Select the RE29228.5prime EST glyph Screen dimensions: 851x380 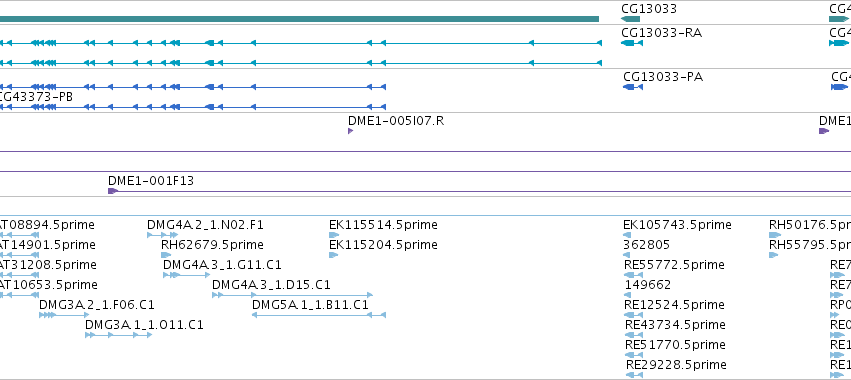pyautogui.click(x=634, y=375)
